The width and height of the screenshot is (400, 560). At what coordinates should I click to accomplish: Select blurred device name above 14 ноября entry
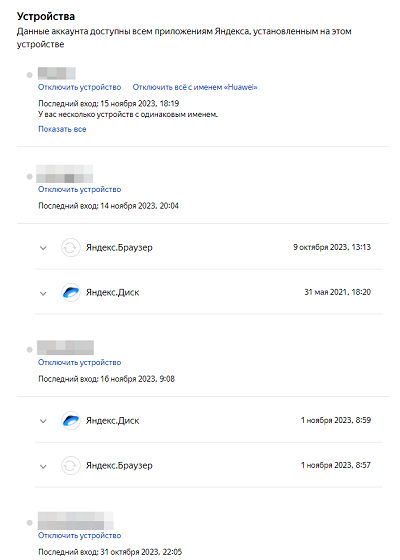click(x=65, y=174)
